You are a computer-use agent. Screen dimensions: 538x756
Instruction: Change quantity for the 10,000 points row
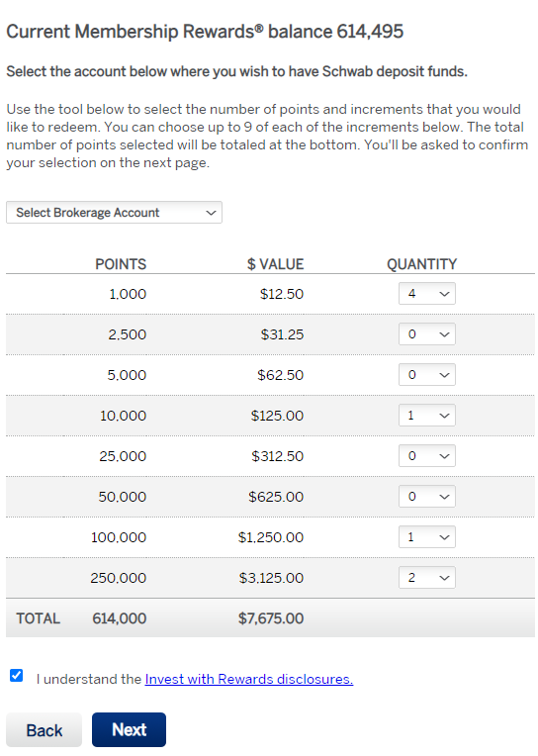click(x=426, y=416)
